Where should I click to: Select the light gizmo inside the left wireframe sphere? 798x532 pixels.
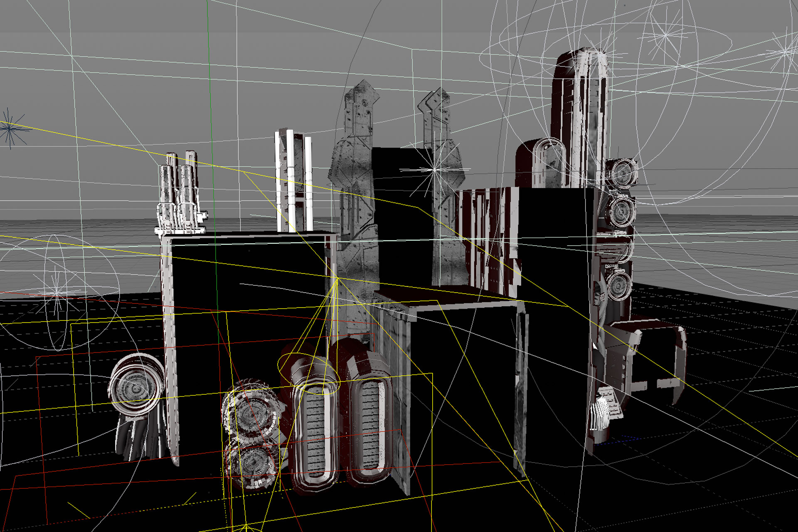[x=57, y=292]
